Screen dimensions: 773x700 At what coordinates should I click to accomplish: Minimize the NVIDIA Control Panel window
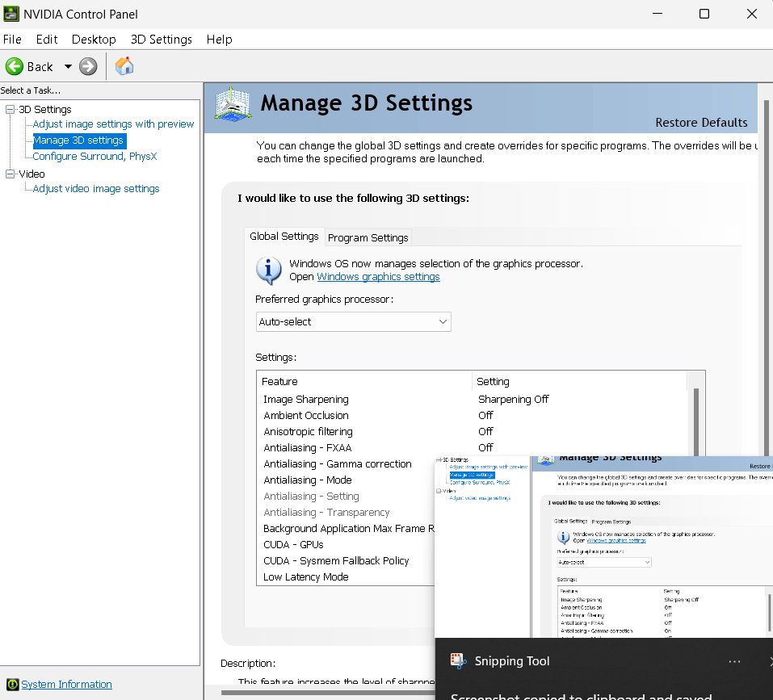tap(657, 14)
